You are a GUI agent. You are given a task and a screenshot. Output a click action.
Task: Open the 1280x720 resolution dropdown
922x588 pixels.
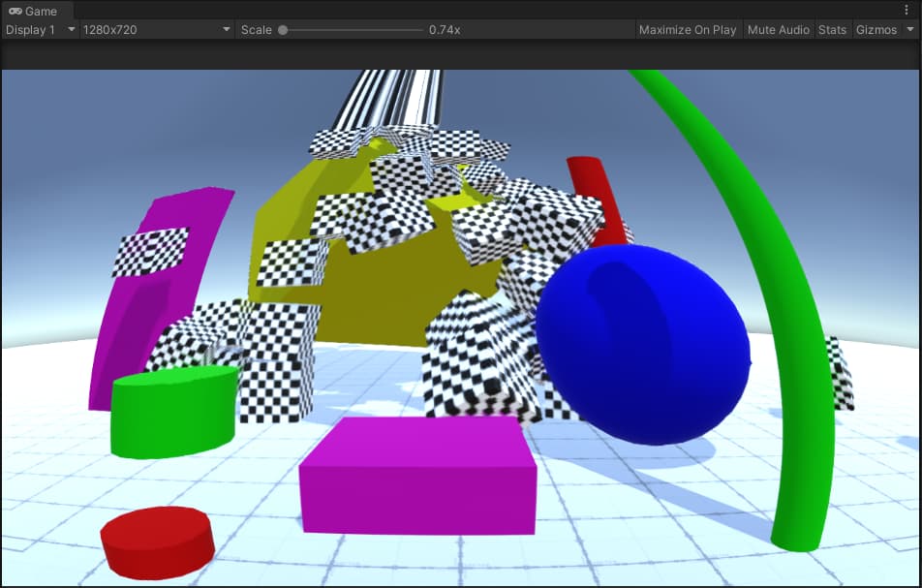pos(155,30)
